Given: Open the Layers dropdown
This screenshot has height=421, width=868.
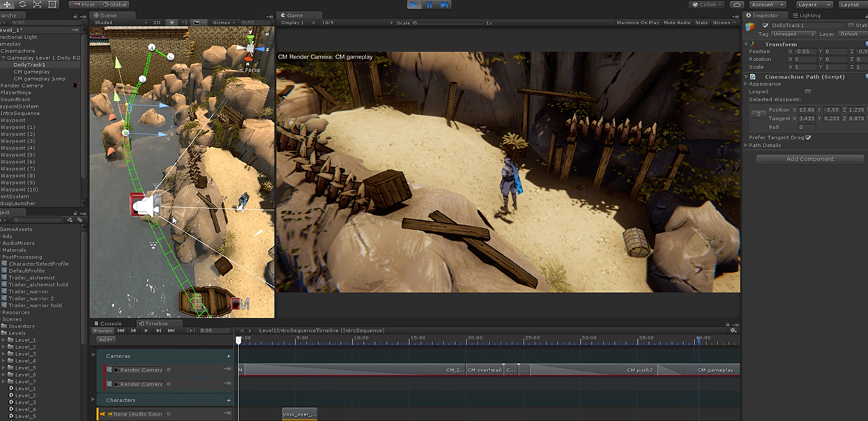Looking at the screenshot, I should point(811,4).
